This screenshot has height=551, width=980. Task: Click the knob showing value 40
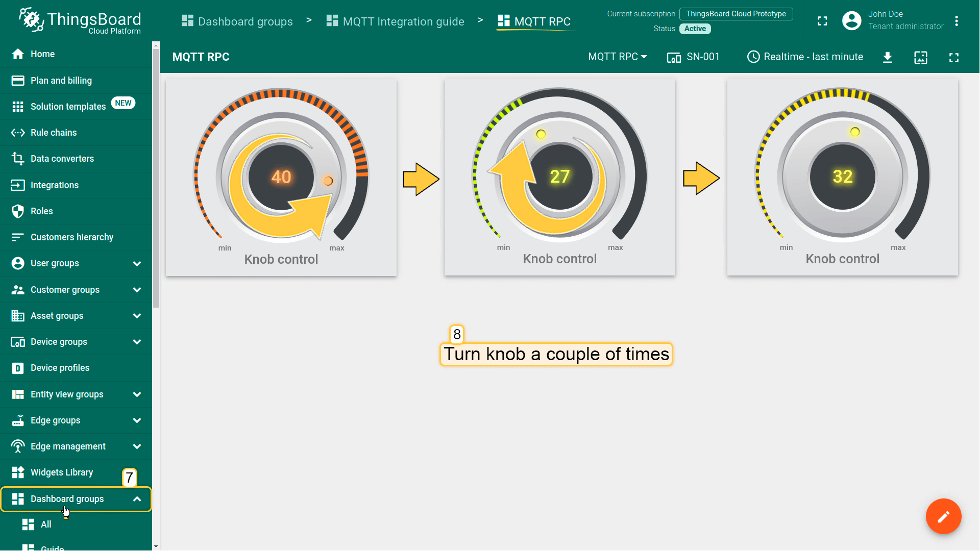pyautogui.click(x=281, y=177)
